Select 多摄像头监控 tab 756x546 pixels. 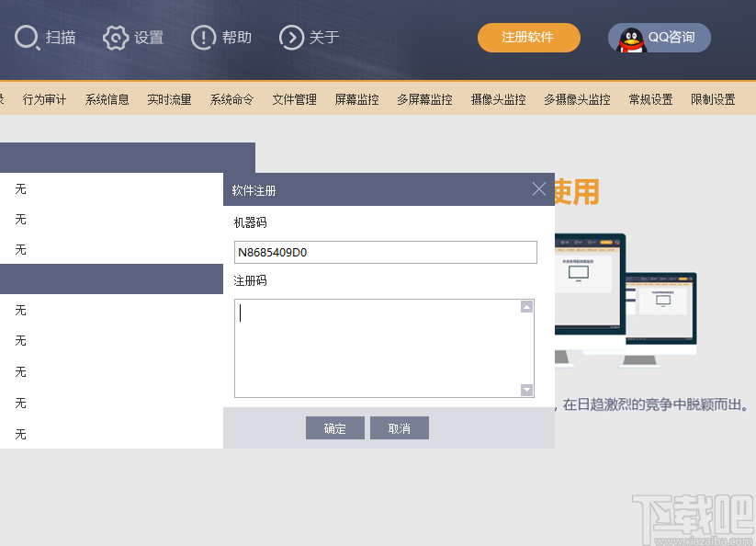tap(577, 99)
